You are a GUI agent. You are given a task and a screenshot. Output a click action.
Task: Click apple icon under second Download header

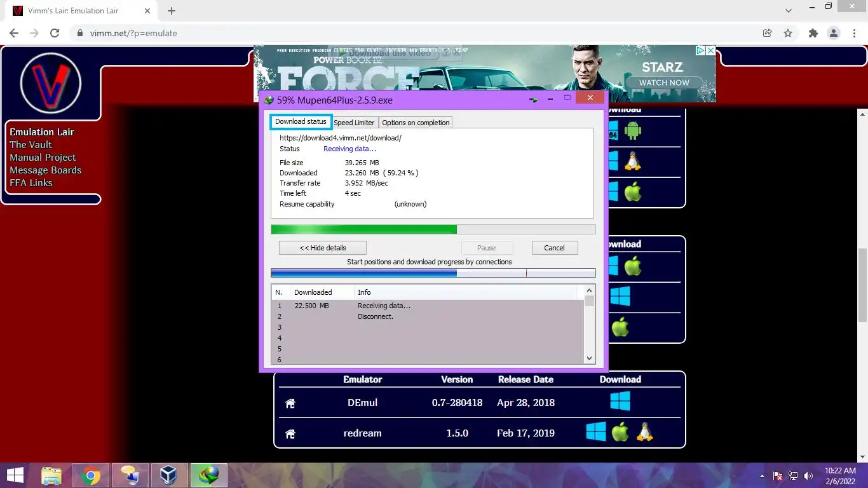point(632,266)
